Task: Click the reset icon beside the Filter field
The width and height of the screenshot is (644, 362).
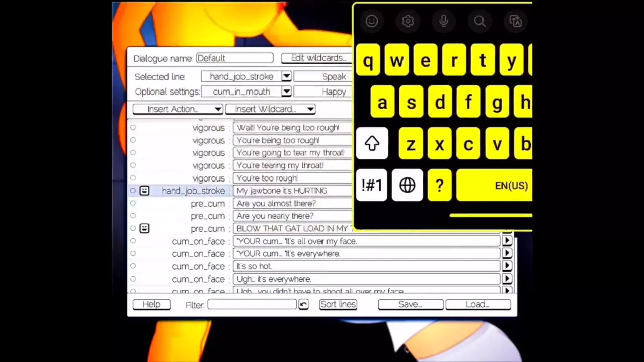Action: 303,305
